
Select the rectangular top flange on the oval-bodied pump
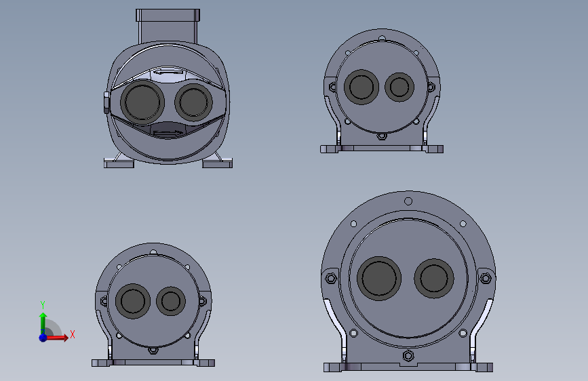(168, 15)
